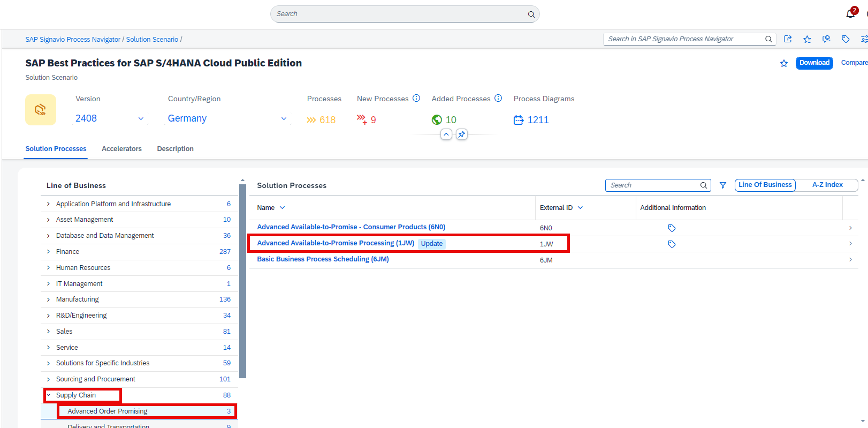Image resolution: width=868 pixels, height=428 pixels.
Task: Expand Application Platform and Infrastructure
Action: pyautogui.click(x=48, y=204)
